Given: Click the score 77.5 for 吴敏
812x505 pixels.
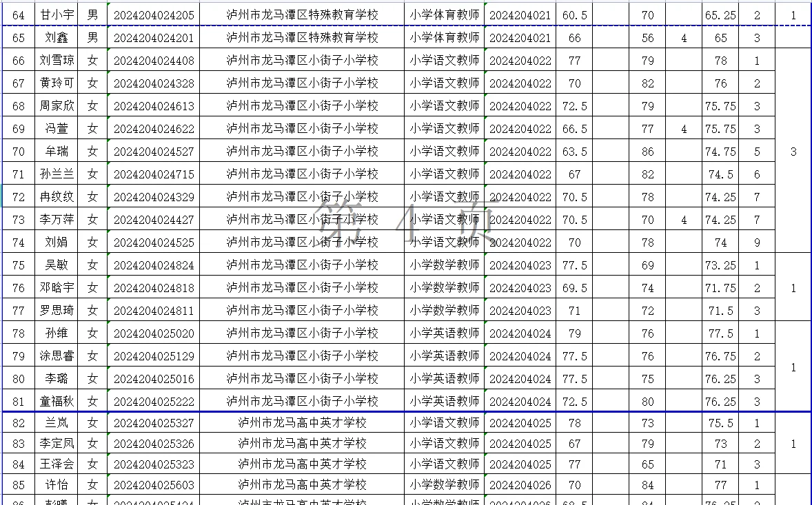Looking at the screenshot, I should tap(574, 265).
